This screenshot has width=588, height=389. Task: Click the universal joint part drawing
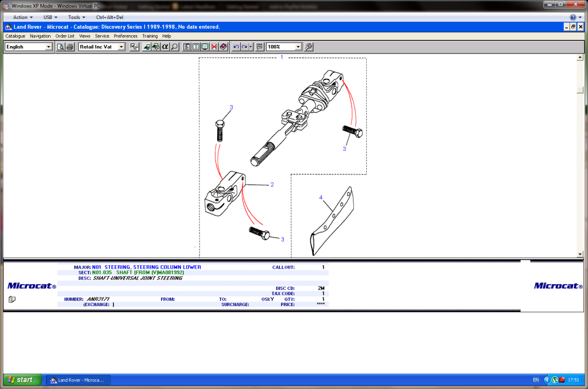tap(225, 193)
